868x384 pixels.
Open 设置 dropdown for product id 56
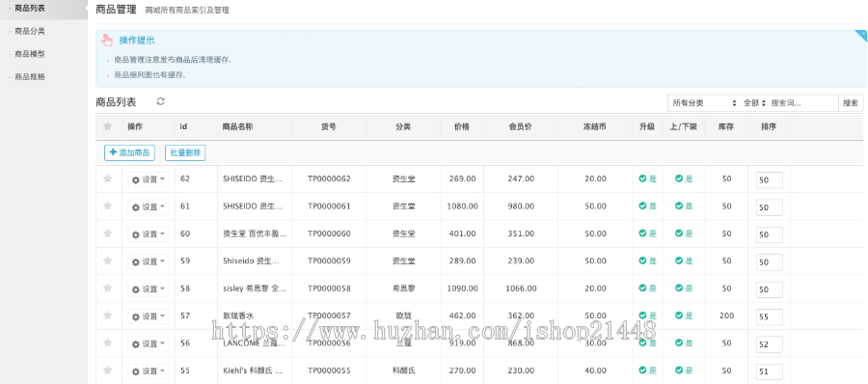point(149,344)
